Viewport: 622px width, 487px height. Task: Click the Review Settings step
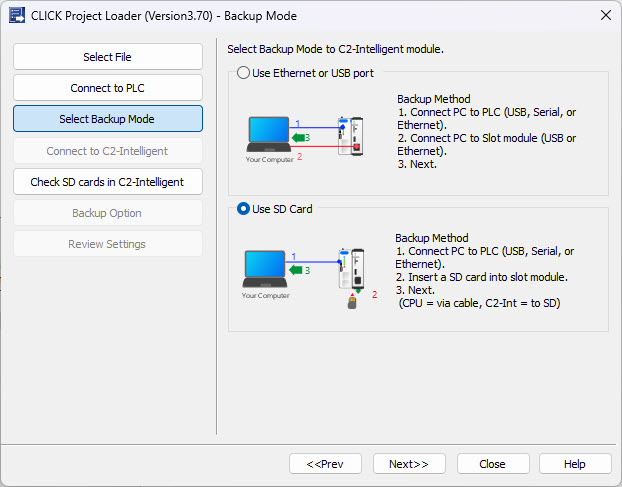108,244
